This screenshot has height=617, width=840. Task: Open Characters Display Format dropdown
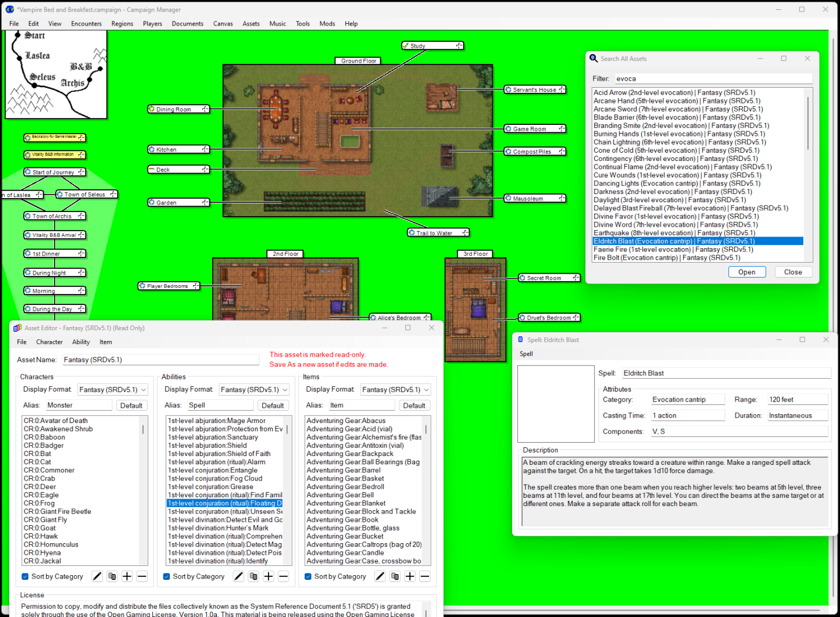[x=112, y=390]
